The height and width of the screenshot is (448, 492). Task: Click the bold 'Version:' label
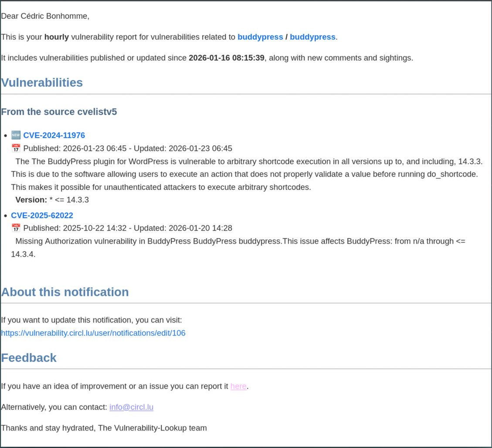pos(31,200)
